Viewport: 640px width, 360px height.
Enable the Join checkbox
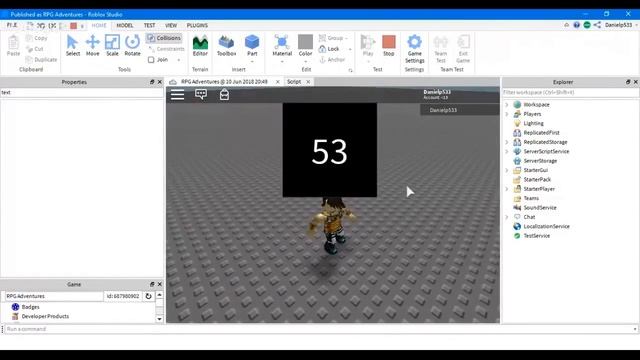(151, 60)
